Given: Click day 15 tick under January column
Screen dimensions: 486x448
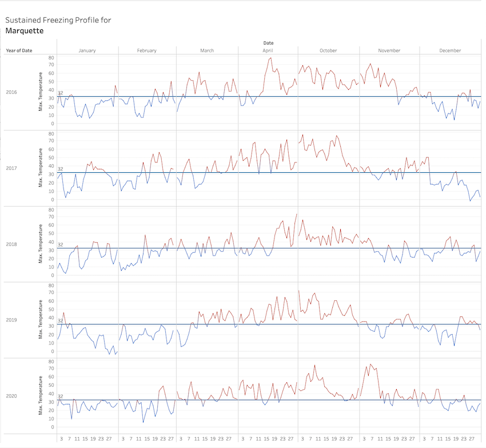Looking at the screenshot, I should 85,439.
